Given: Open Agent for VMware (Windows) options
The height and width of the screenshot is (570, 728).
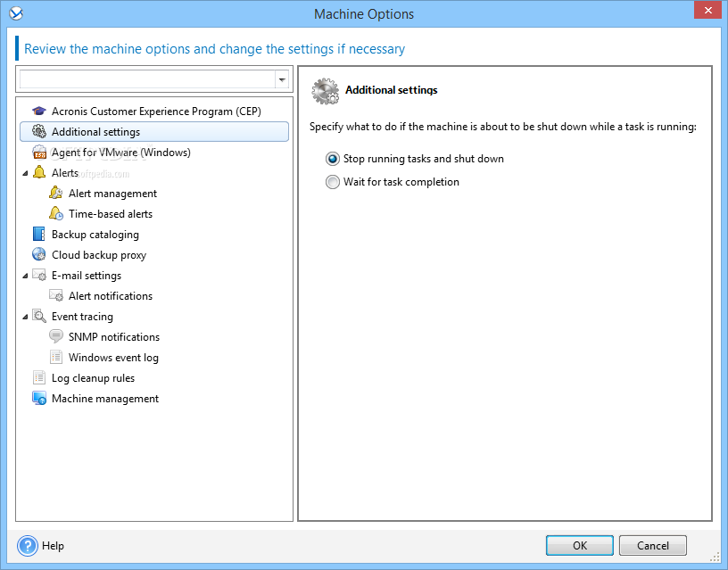Looking at the screenshot, I should pos(121,153).
